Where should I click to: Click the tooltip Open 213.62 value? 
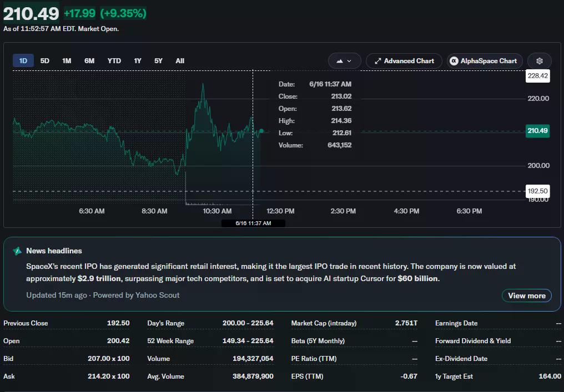341,109
